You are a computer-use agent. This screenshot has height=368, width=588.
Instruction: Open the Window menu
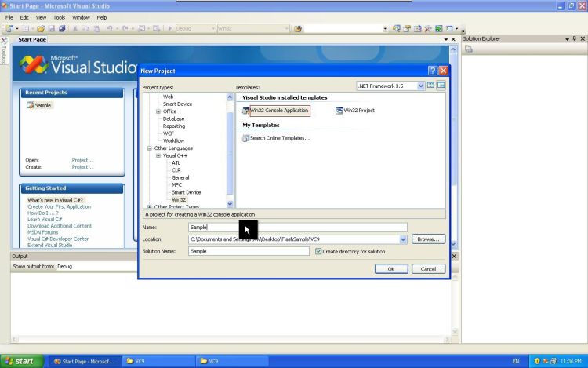click(x=81, y=17)
